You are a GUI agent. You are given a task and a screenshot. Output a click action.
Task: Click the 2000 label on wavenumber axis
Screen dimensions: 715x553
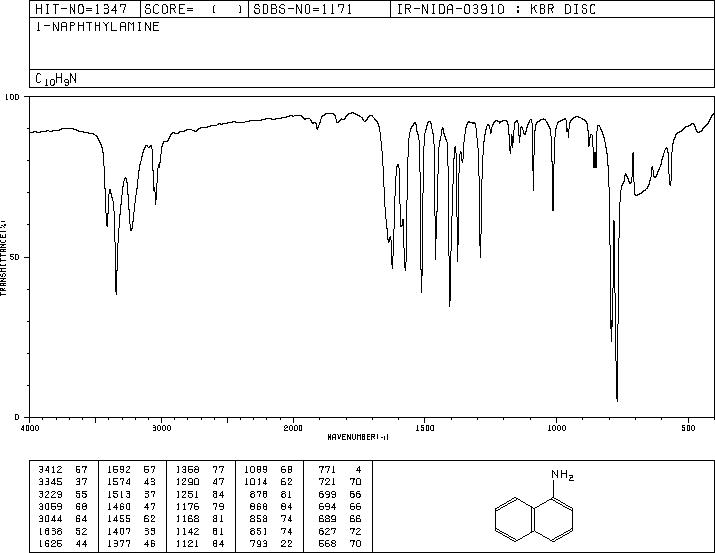[x=293, y=428]
